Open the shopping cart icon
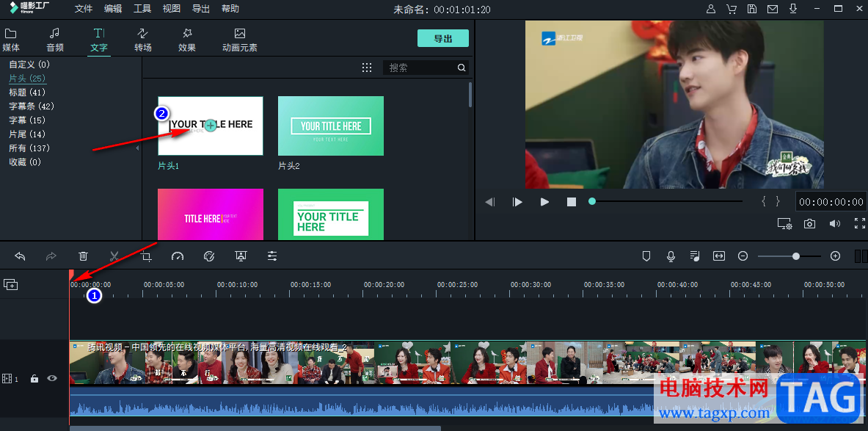This screenshot has height=431, width=868. click(732, 9)
